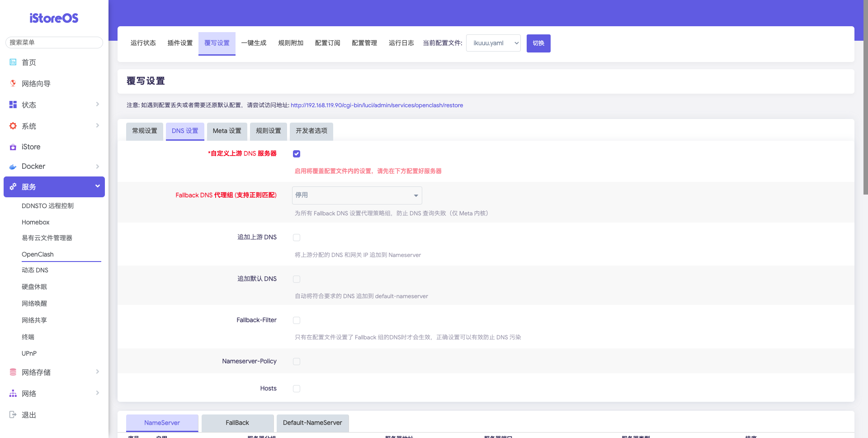Collapse the 服务 menu chevron
868x438 pixels.
pyautogui.click(x=98, y=186)
